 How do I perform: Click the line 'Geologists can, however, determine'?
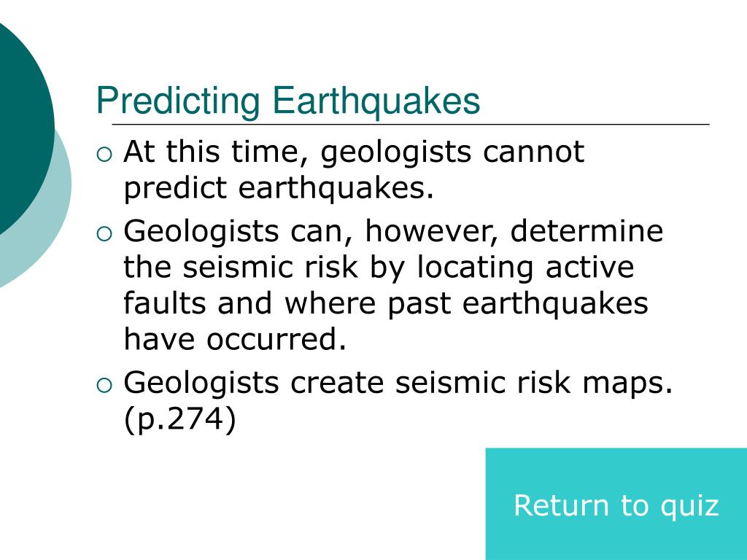pyautogui.click(x=393, y=231)
